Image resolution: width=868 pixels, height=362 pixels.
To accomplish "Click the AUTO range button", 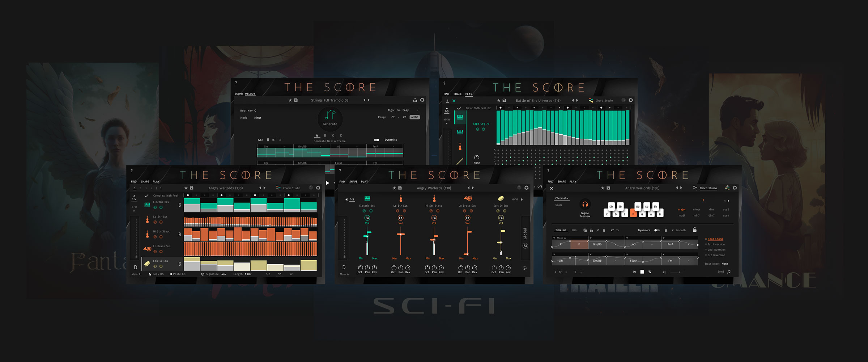I will tap(414, 117).
